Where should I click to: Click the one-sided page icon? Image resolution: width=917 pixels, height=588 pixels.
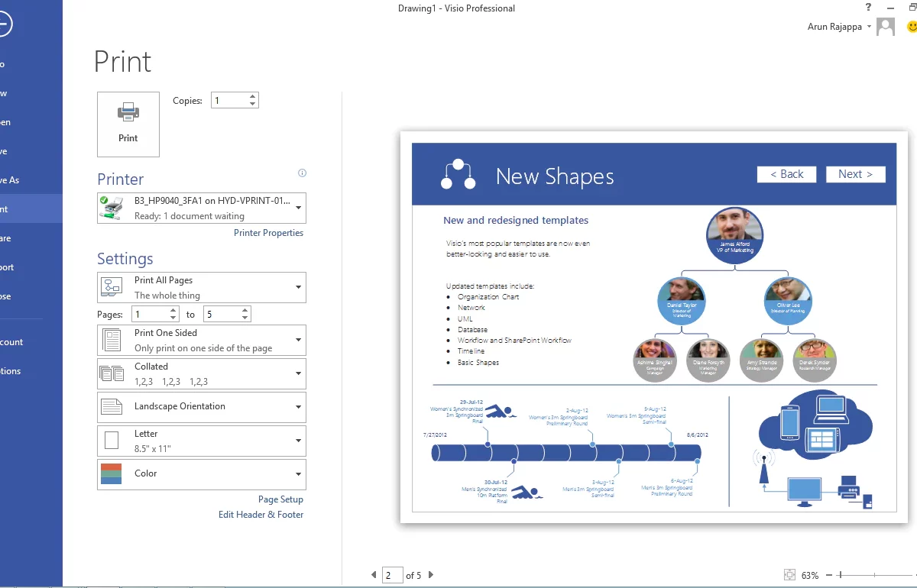pyautogui.click(x=112, y=340)
